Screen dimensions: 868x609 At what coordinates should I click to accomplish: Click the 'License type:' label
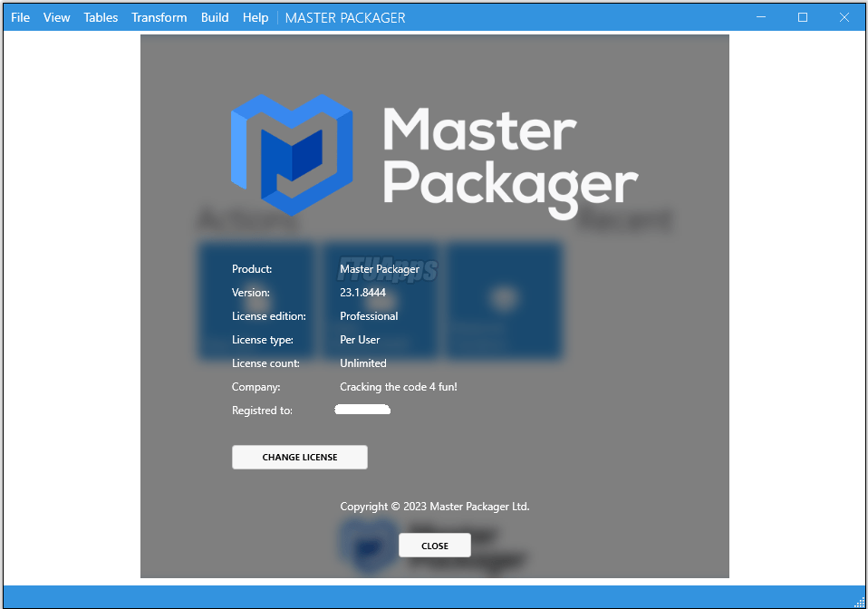click(x=263, y=340)
